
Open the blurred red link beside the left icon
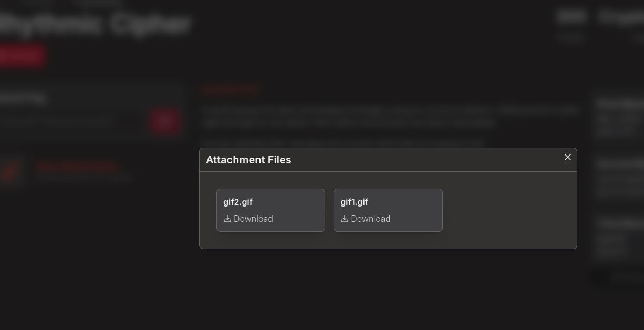77,167
